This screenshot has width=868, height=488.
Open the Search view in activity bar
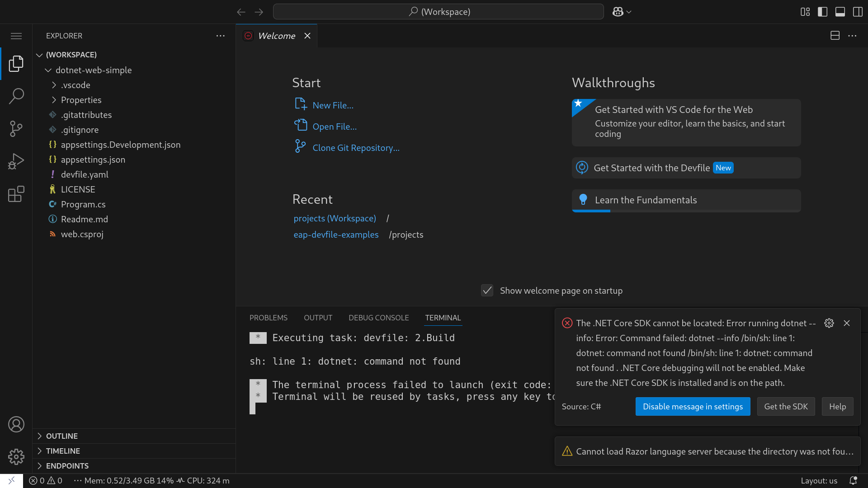16,96
